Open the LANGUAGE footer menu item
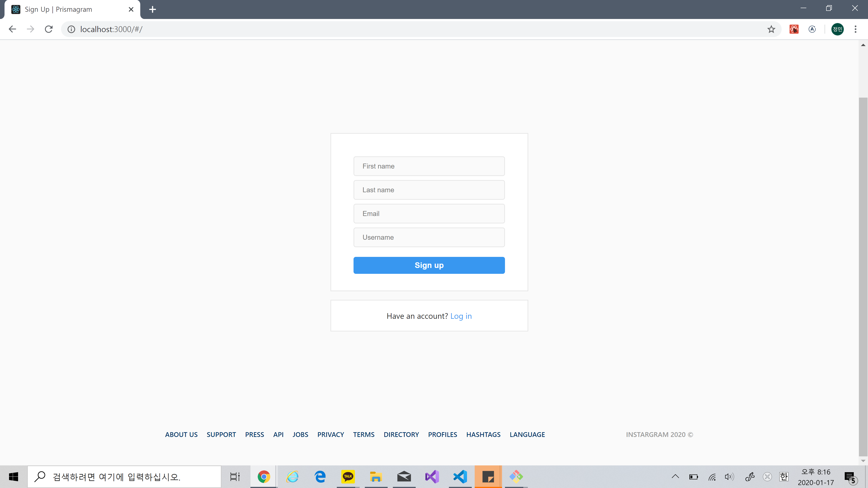The image size is (868, 488). [527, 434]
